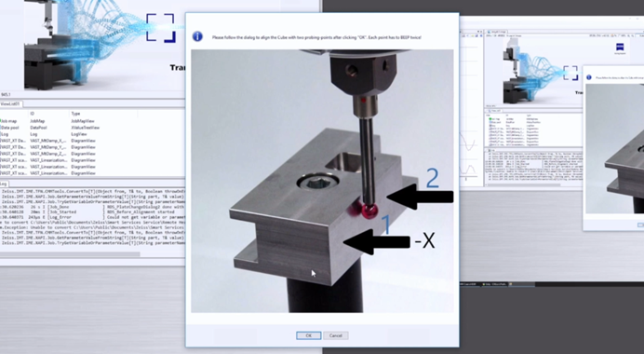Viewport: 644px width, 354px height.
Task: Sort list by ID column header
Action: (33, 114)
